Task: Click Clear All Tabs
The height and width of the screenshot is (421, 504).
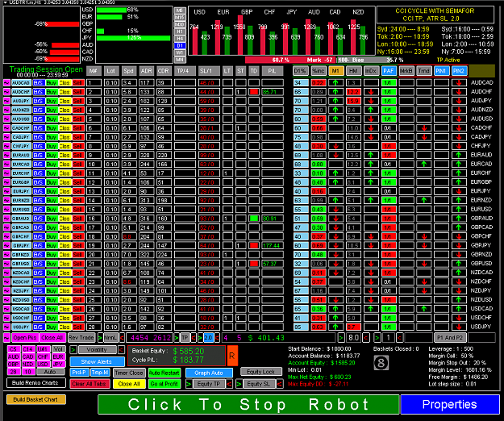Action: 89,384
